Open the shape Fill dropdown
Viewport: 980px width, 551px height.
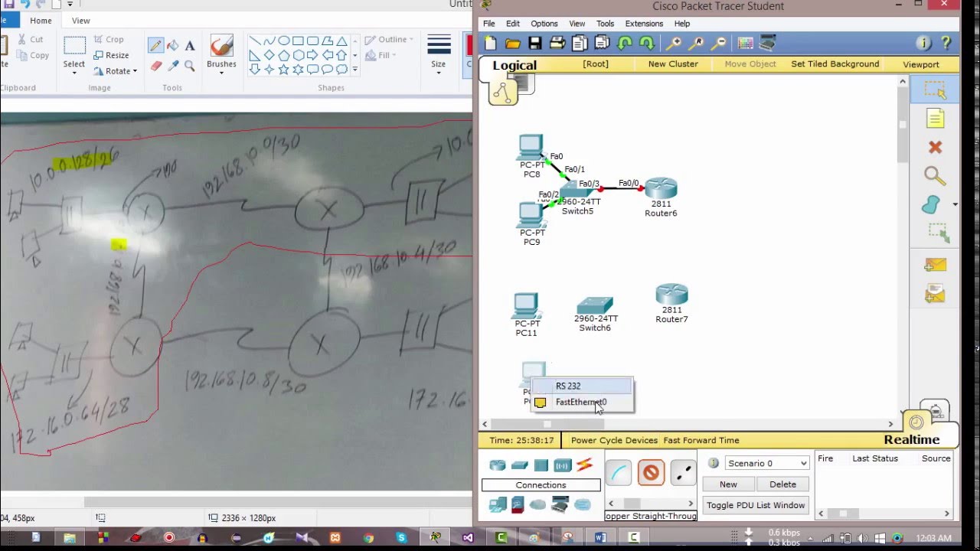click(x=381, y=55)
